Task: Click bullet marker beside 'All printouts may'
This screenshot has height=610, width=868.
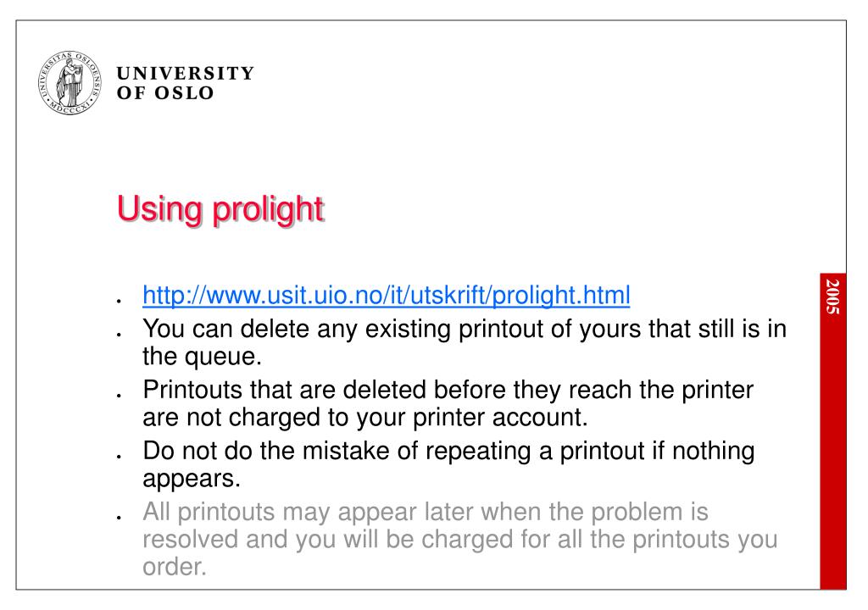Action: (119, 518)
